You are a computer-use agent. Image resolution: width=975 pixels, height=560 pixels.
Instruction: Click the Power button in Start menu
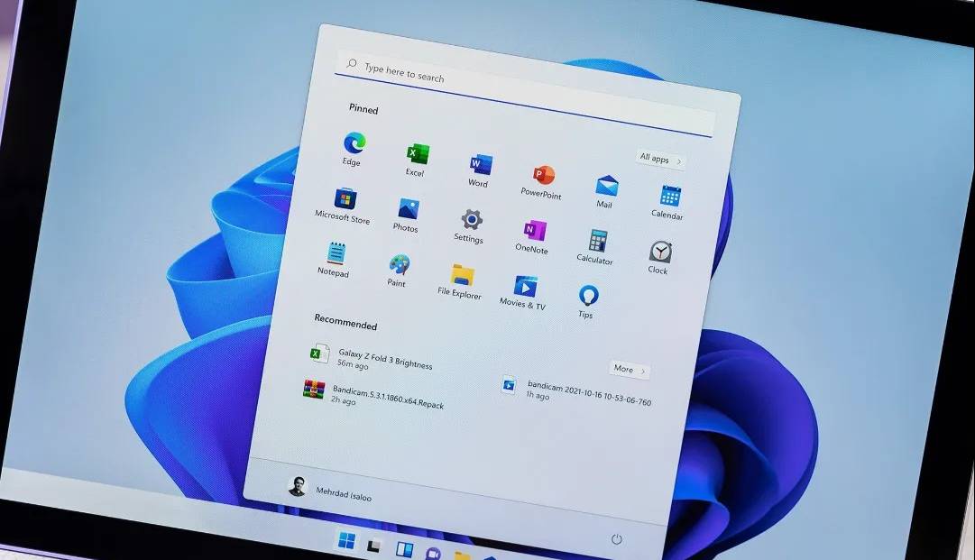pos(617,539)
